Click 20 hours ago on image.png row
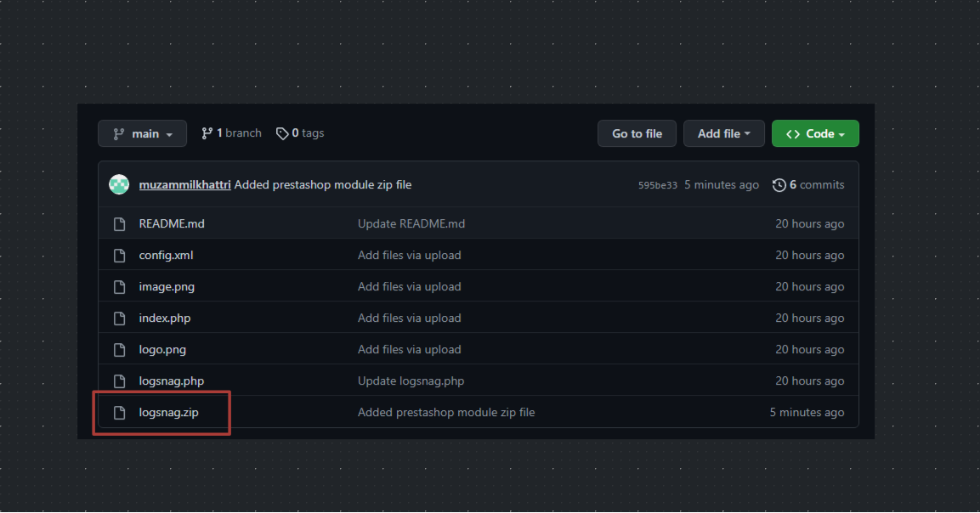980x513 pixels. (x=809, y=287)
